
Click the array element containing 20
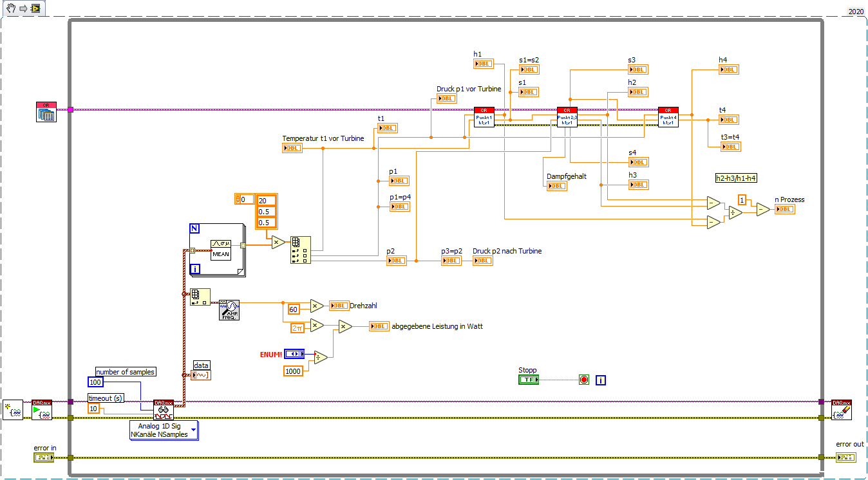pyautogui.click(x=266, y=201)
